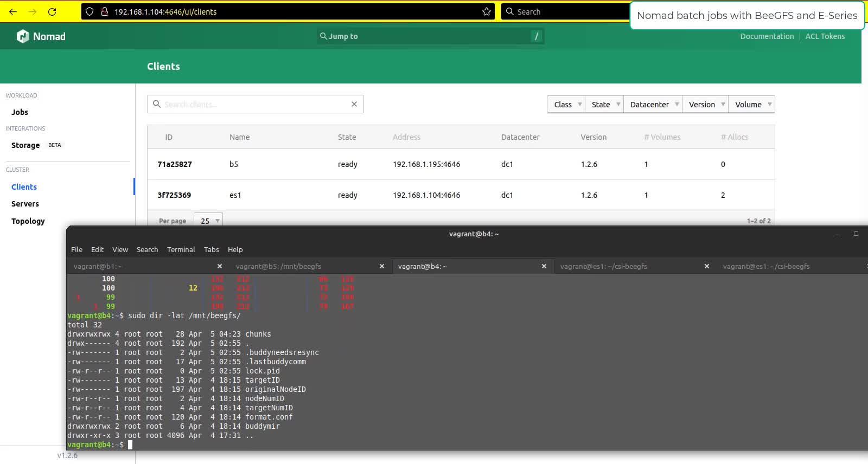Image resolution: width=868 pixels, height=464 pixels.
Task: Click into the Search clients field
Action: (x=255, y=104)
